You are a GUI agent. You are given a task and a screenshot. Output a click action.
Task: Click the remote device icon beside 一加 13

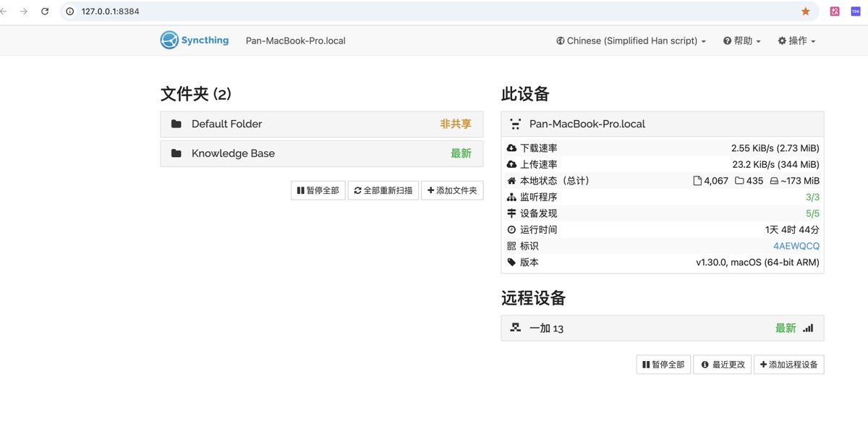pyautogui.click(x=516, y=328)
